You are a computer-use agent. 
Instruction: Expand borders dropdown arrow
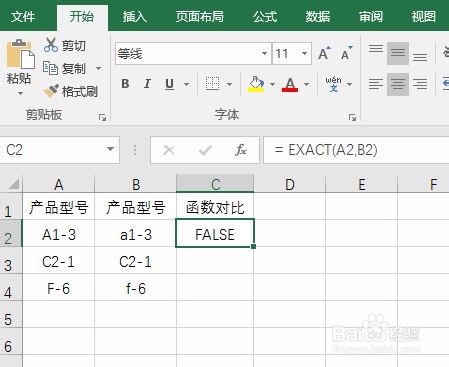tap(229, 84)
